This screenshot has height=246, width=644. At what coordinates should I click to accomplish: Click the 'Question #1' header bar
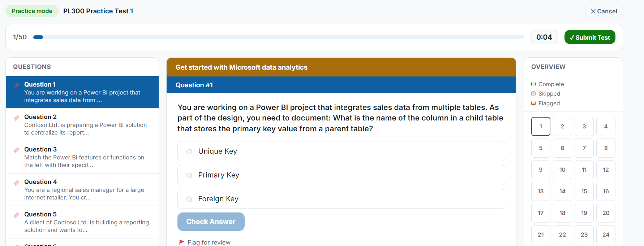click(x=341, y=85)
